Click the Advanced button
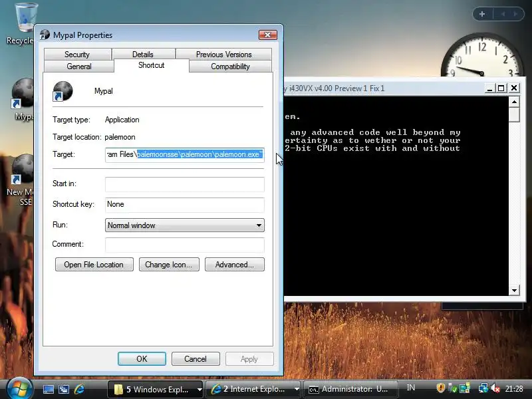The image size is (532, 399). (235, 265)
